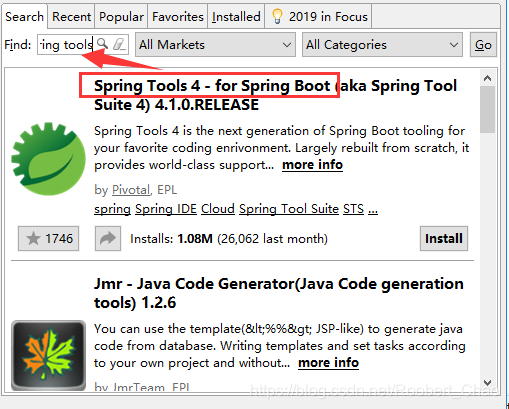509x409 pixels.
Task: Favorite Spring Tools with the 1746 star button
Action: (x=49, y=238)
